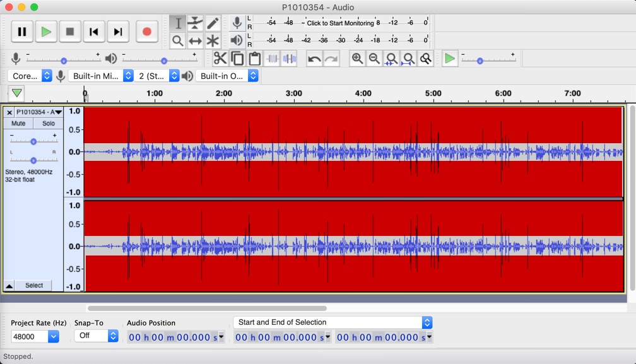Click the recording meter microphone icon
Viewport: 636px width, 364px height.
click(237, 23)
